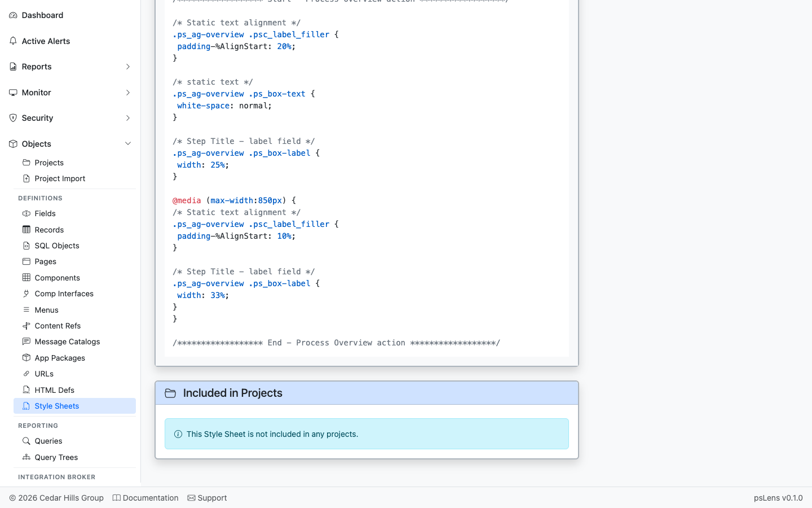This screenshot has height=508, width=812.
Task: Expand the Monitor submenu chevron
Action: (128, 93)
